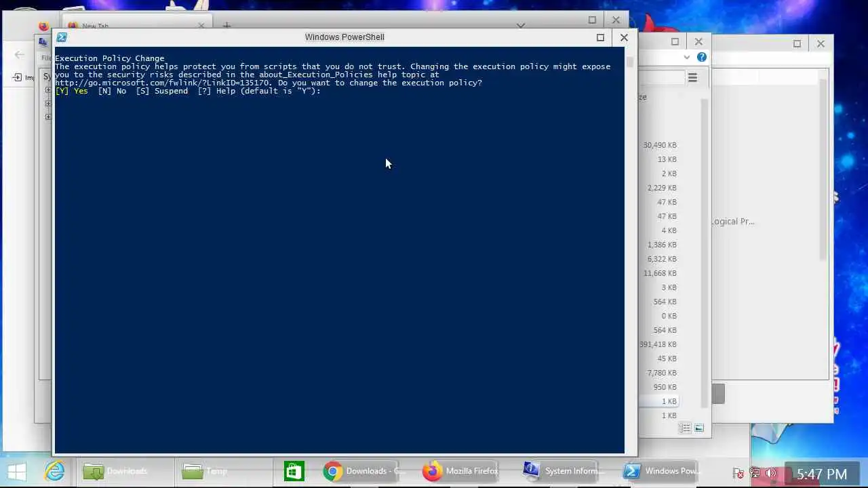This screenshot has height=488, width=868.
Task: Click the go.microsoft.com fwlink URL text
Action: [163, 83]
